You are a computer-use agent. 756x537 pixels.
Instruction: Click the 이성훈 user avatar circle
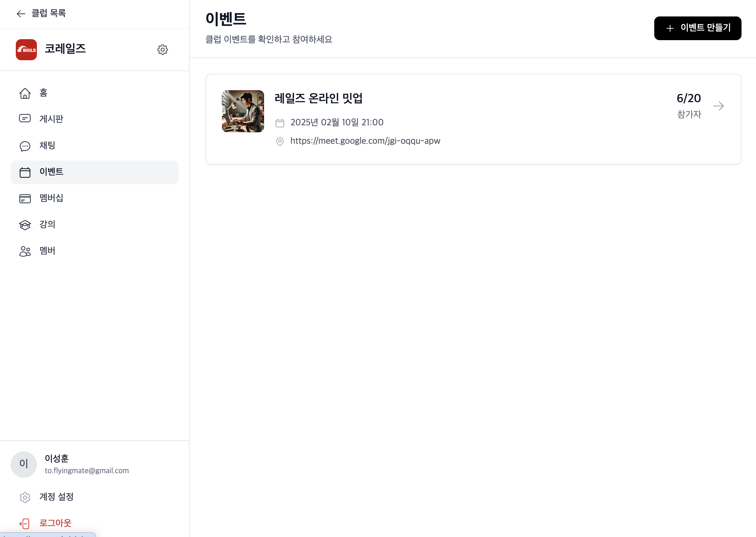pos(23,464)
